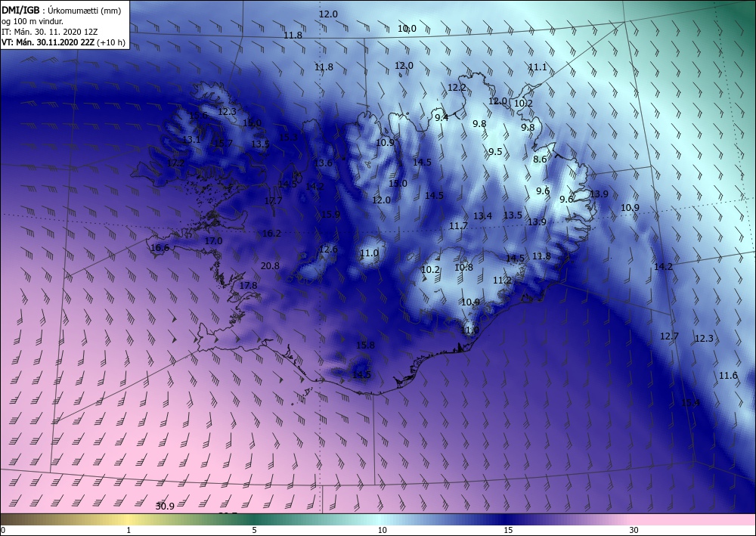Click the 9.5 value in the northeast
The height and width of the screenshot is (536, 756).
click(x=495, y=152)
